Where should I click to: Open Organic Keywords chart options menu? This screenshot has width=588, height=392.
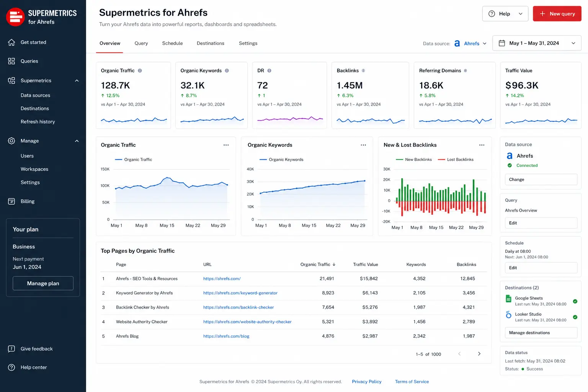click(x=363, y=145)
